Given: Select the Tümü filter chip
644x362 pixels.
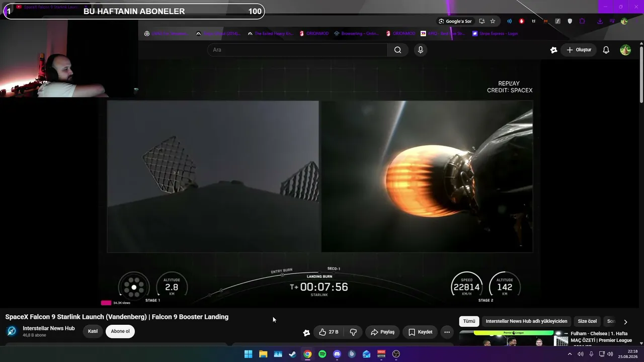Looking at the screenshot, I should (469, 321).
